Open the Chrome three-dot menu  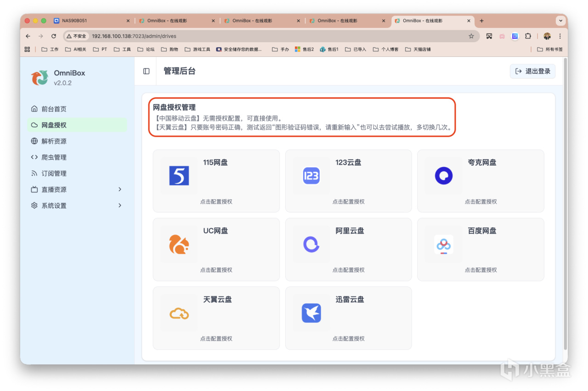560,36
